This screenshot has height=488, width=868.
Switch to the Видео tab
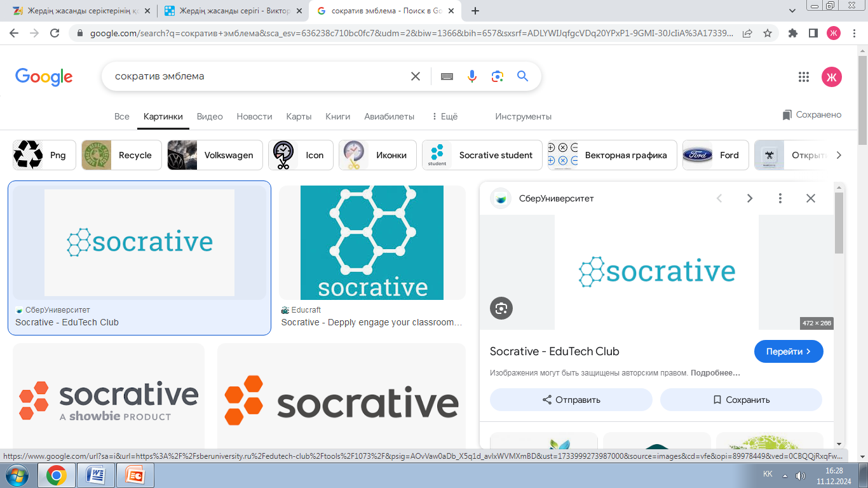pos(210,116)
